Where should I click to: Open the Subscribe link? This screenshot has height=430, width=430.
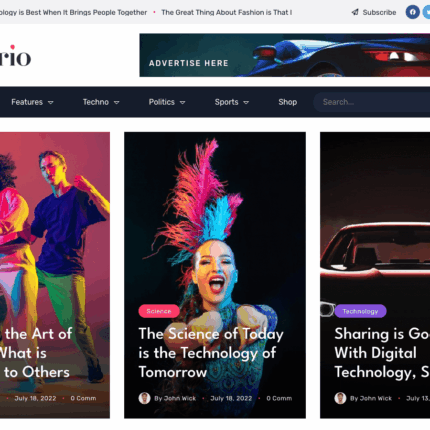pos(379,12)
